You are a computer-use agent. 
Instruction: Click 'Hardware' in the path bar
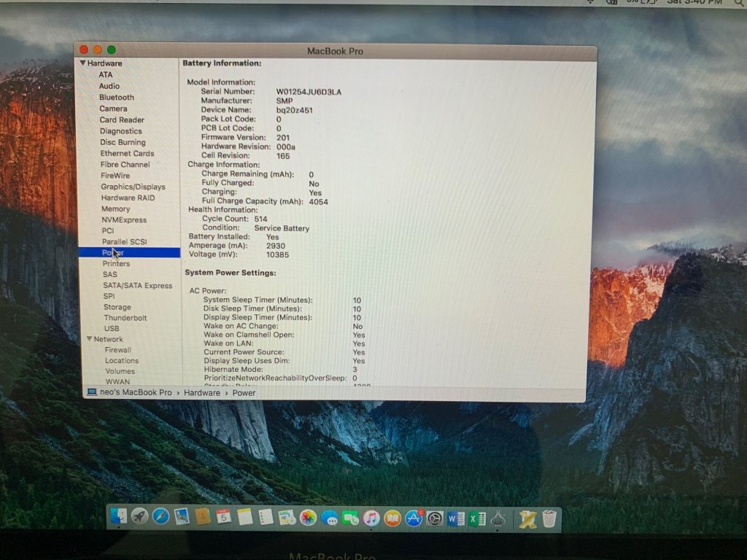(x=202, y=393)
